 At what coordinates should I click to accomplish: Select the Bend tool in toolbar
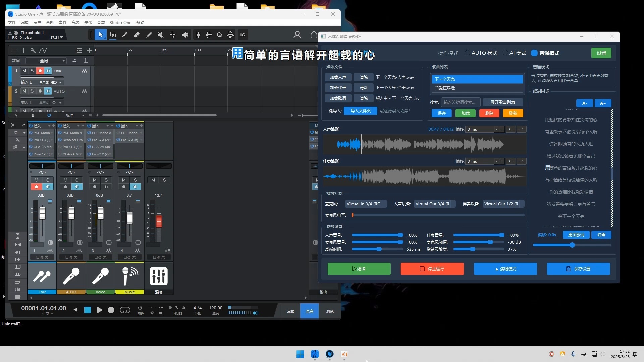(x=173, y=35)
